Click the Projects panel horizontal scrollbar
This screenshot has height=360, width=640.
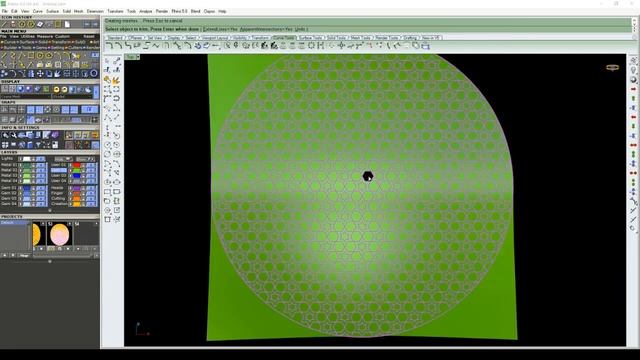click(x=64, y=256)
